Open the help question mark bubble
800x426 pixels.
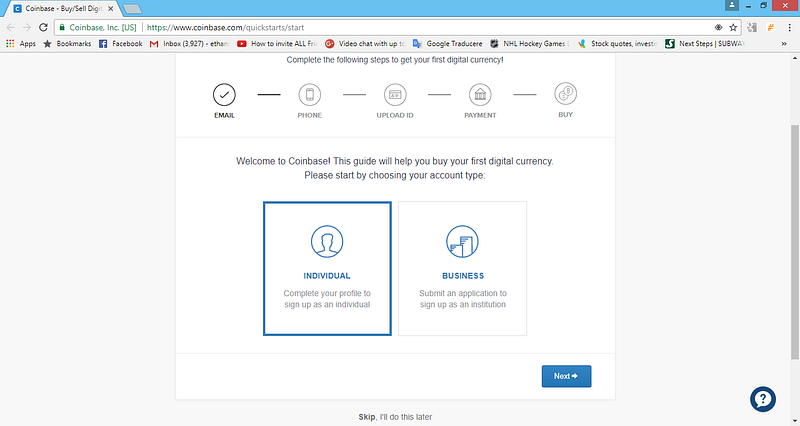click(x=763, y=399)
